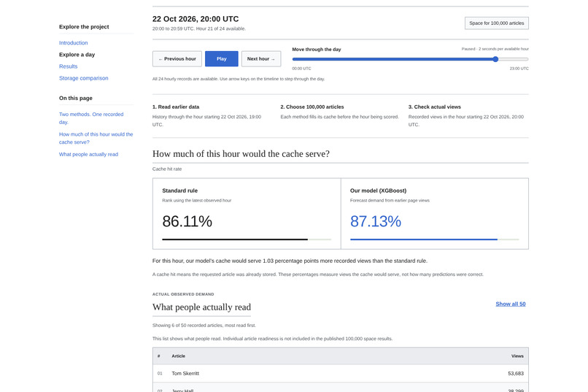Go to the Previous hour
The image size is (588, 392).
click(177, 59)
